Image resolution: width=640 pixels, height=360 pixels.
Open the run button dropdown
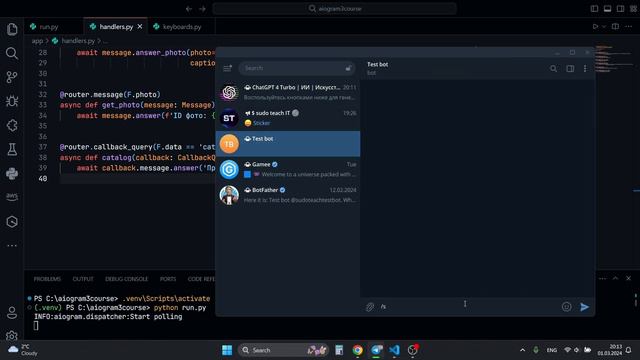(604, 27)
